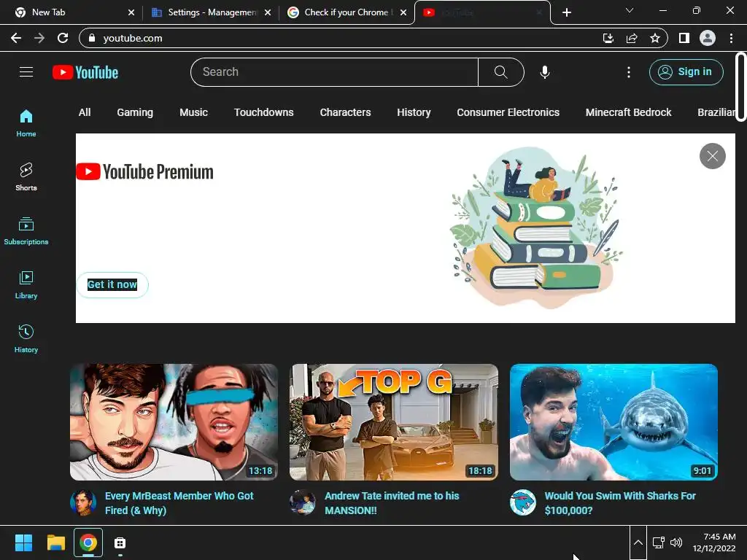The image size is (747, 560).
Task: Click title Every MrBeast Member Who Got Fired
Action: (179, 503)
